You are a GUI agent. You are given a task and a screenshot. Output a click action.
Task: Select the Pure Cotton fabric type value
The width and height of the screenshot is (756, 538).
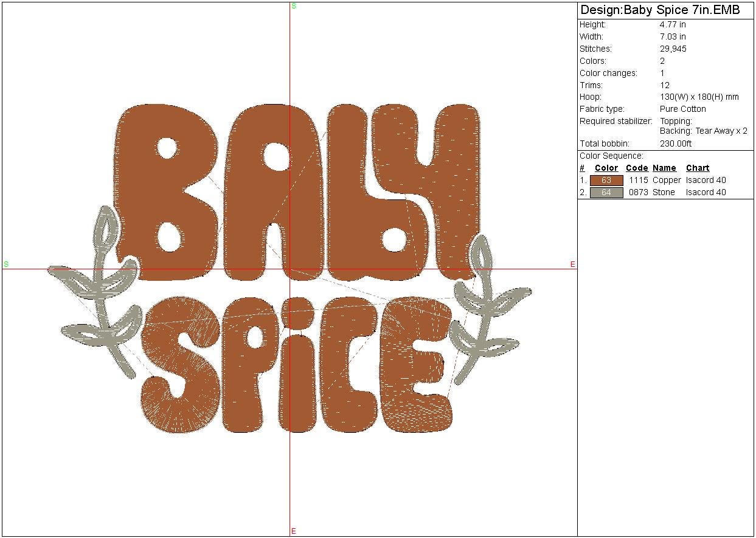[x=682, y=109]
